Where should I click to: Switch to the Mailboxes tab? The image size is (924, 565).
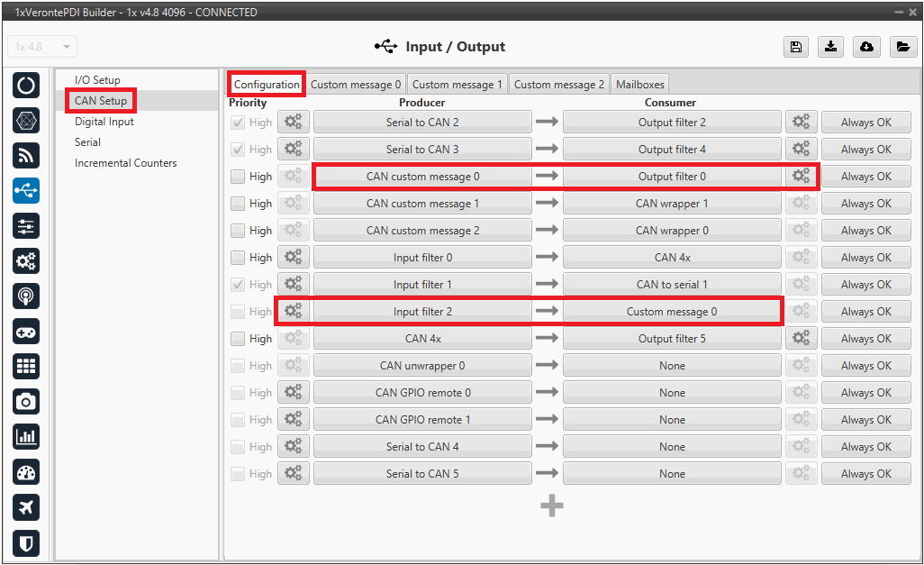[639, 85]
